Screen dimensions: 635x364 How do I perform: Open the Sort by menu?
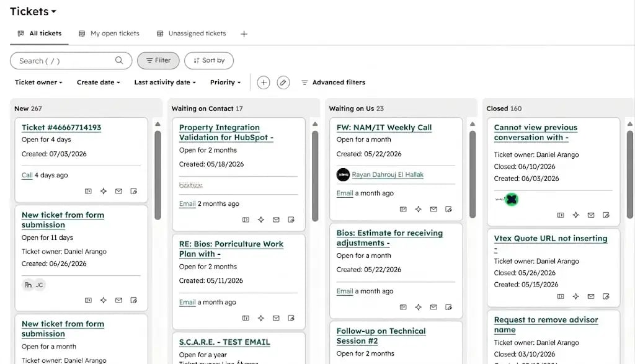209,60
